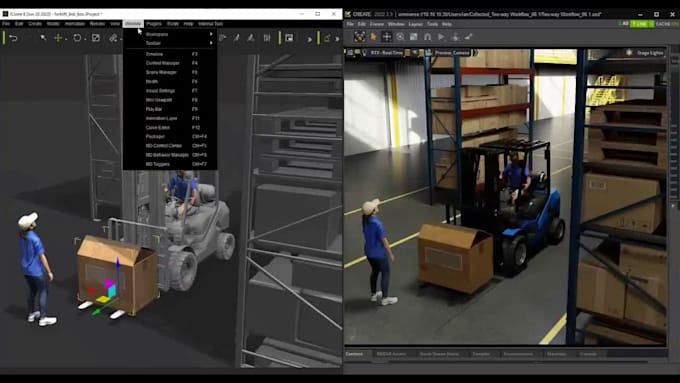
Task: Choose Animation Layer from the Window menu
Action: coord(170,118)
